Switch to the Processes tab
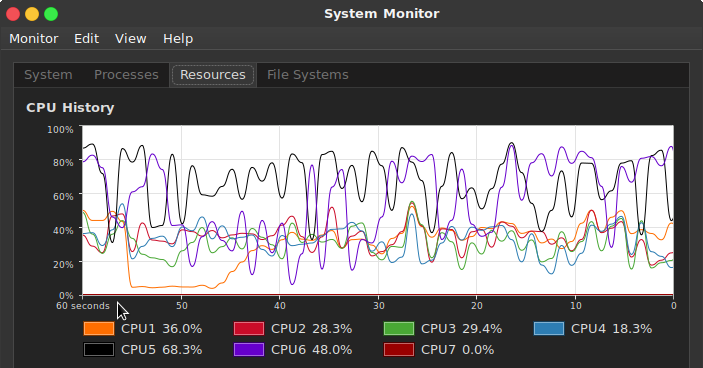This screenshot has width=703, height=368. coord(126,75)
